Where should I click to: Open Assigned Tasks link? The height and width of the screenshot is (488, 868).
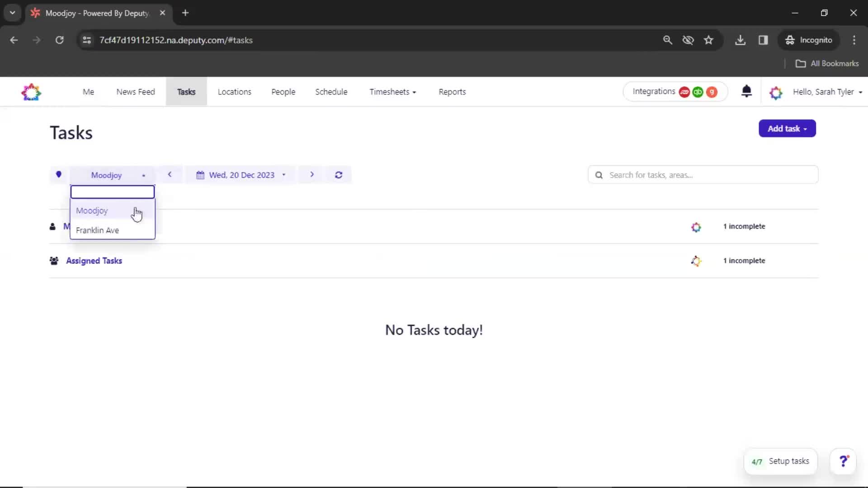click(x=94, y=261)
